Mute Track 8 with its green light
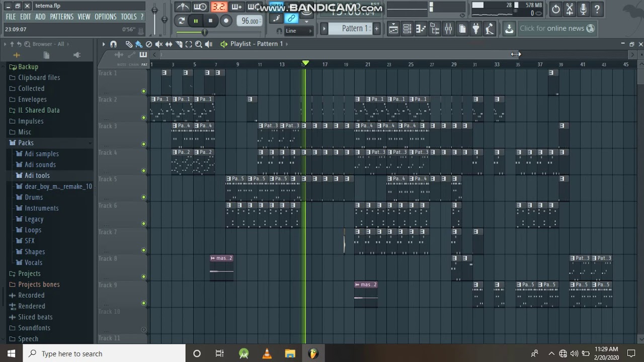The height and width of the screenshot is (362, 644). click(x=143, y=277)
